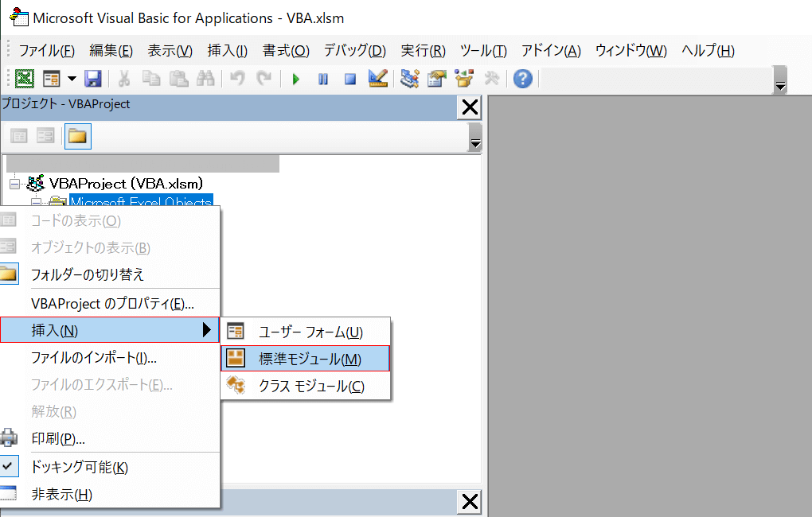The image size is (812, 517).
Task: Select 標準モジュール(M) from the submenu
Action: click(310, 359)
